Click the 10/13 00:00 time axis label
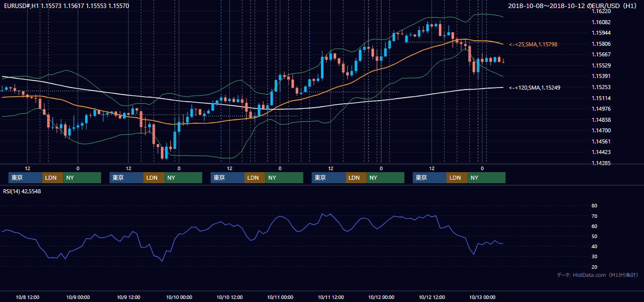Screen dimensions: 644x302 [482, 297]
